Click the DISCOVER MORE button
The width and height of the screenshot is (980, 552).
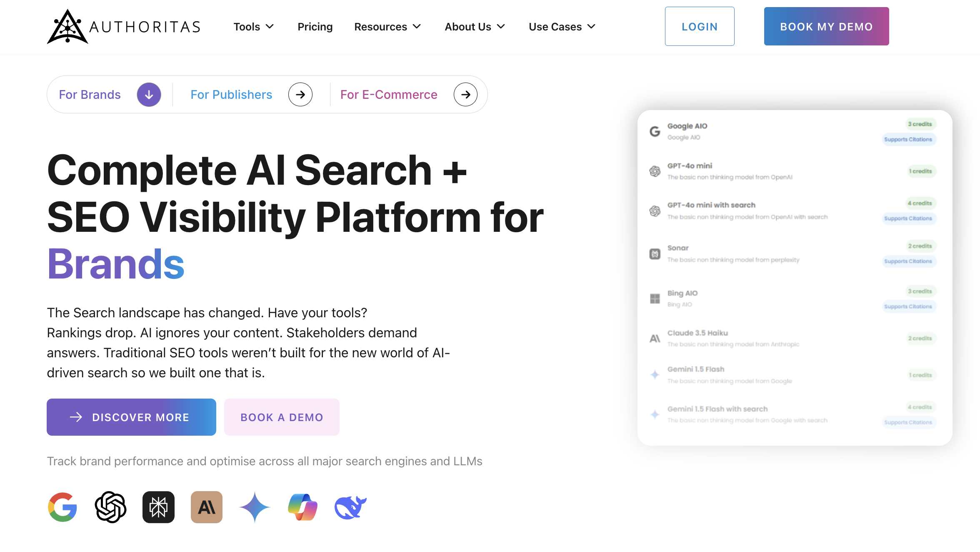click(131, 417)
